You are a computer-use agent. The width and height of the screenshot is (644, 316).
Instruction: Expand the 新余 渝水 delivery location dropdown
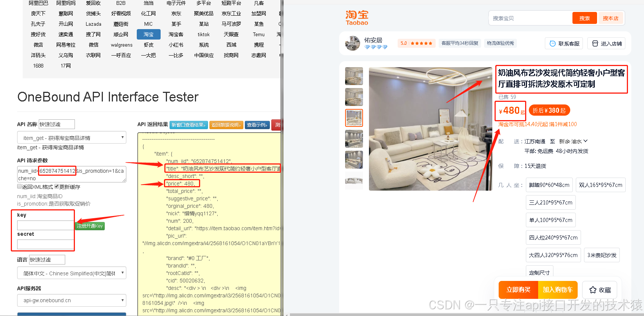pos(573,141)
